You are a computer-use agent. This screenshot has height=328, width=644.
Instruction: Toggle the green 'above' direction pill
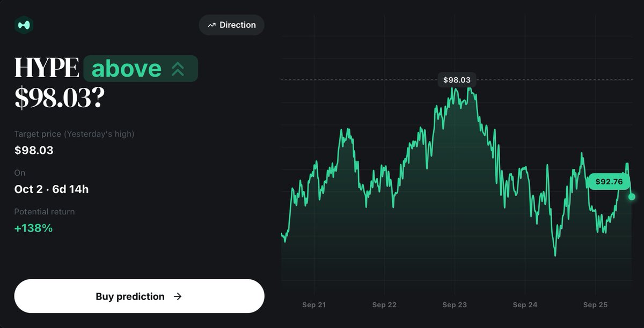pyautogui.click(x=141, y=69)
